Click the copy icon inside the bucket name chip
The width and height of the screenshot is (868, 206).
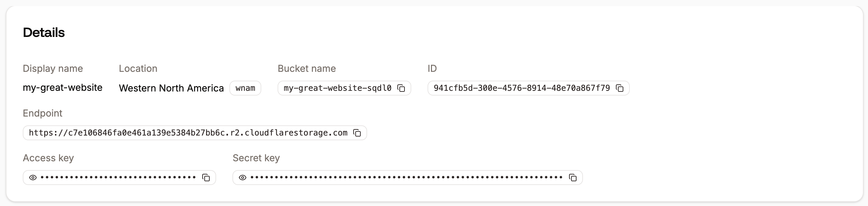pos(401,88)
